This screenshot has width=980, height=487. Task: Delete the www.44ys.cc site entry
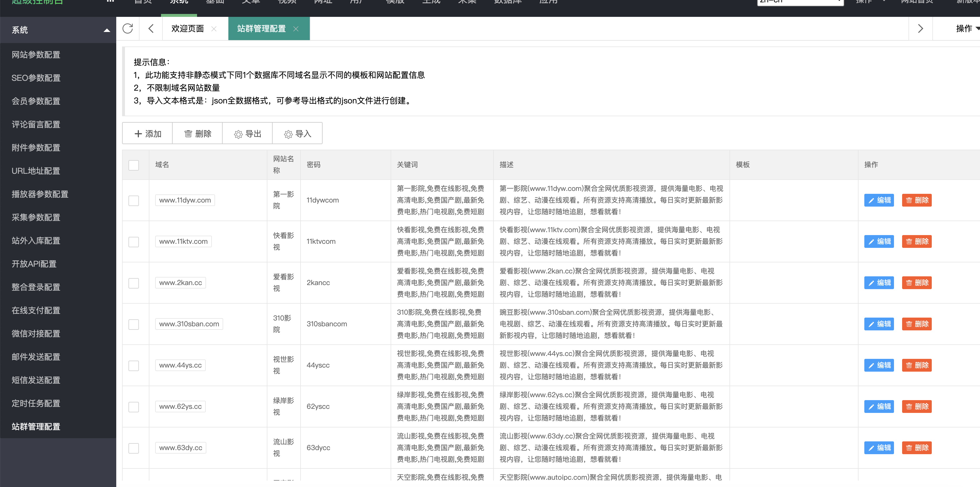click(x=917, y=365)
